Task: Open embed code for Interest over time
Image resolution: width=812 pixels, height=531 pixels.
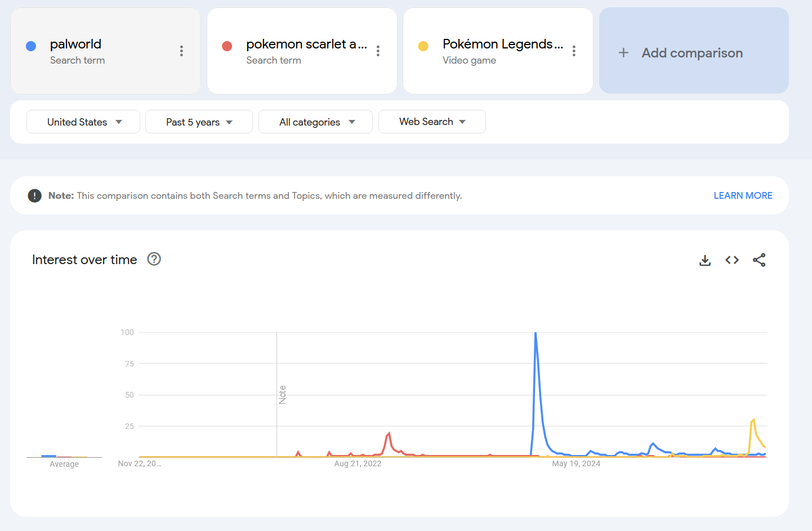Action: tap(732, 260)
